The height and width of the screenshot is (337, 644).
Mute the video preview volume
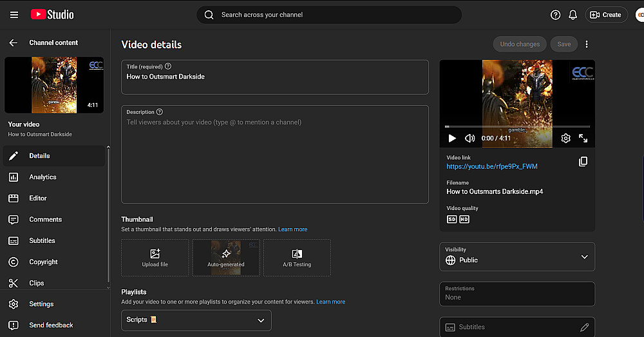(470, 138)
